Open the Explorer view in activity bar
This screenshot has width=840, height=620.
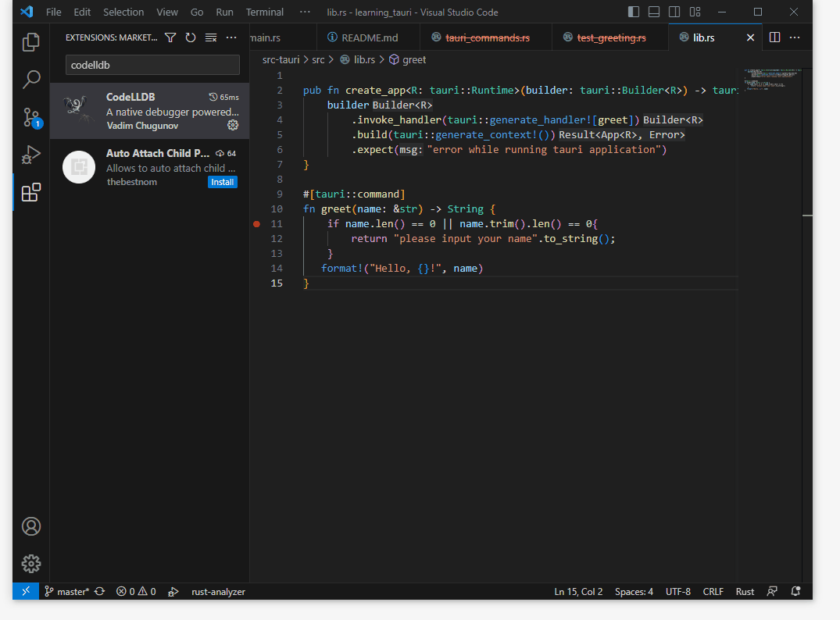[x=31, y=42]
